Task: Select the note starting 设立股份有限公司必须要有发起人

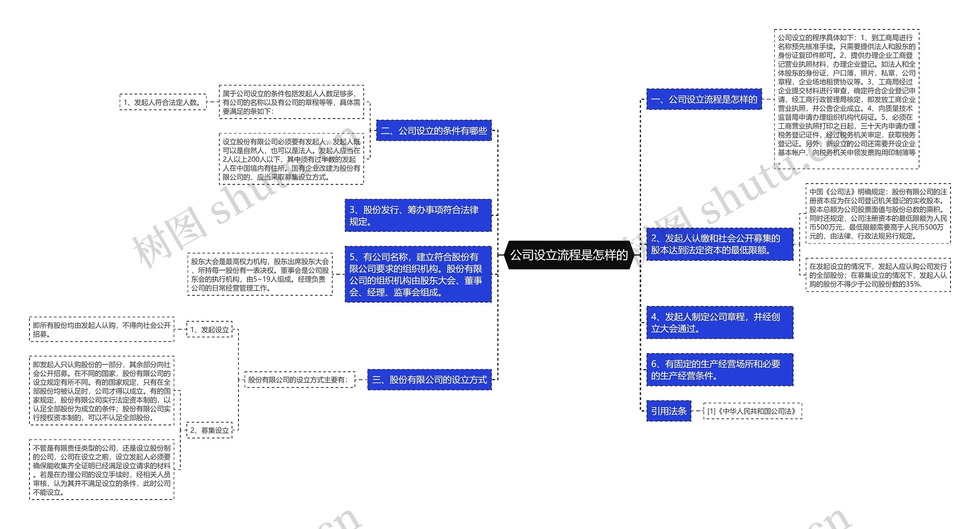Action: point(291,159)
